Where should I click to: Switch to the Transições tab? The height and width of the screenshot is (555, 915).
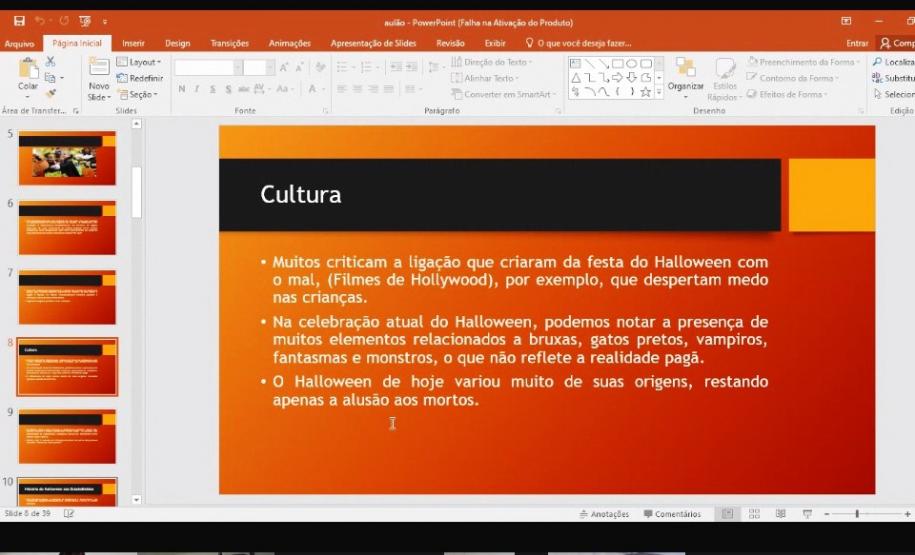[229, 43]
